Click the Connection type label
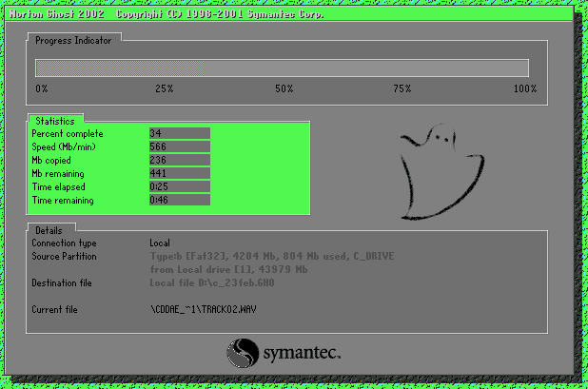 [64, 243]
